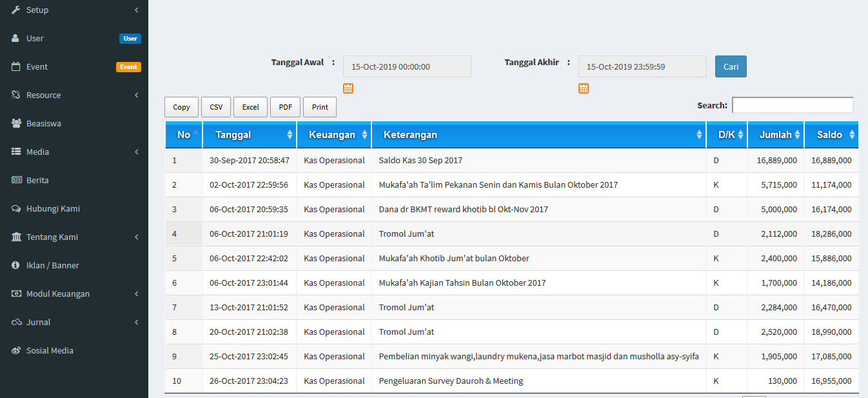Click the Tanggal Awal date field
Screen dimensions: 868x398
407,66
